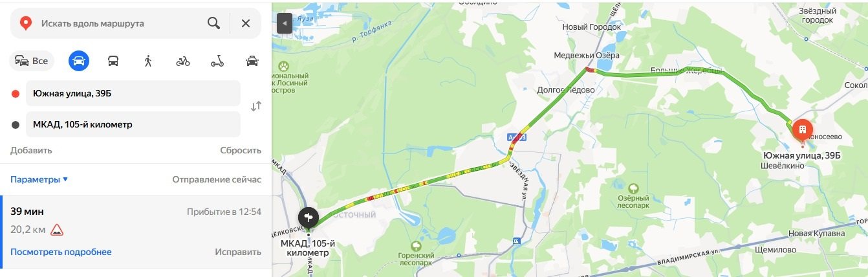
Task: Click Добавить to add a waypoint
Action: coord(31,150)
